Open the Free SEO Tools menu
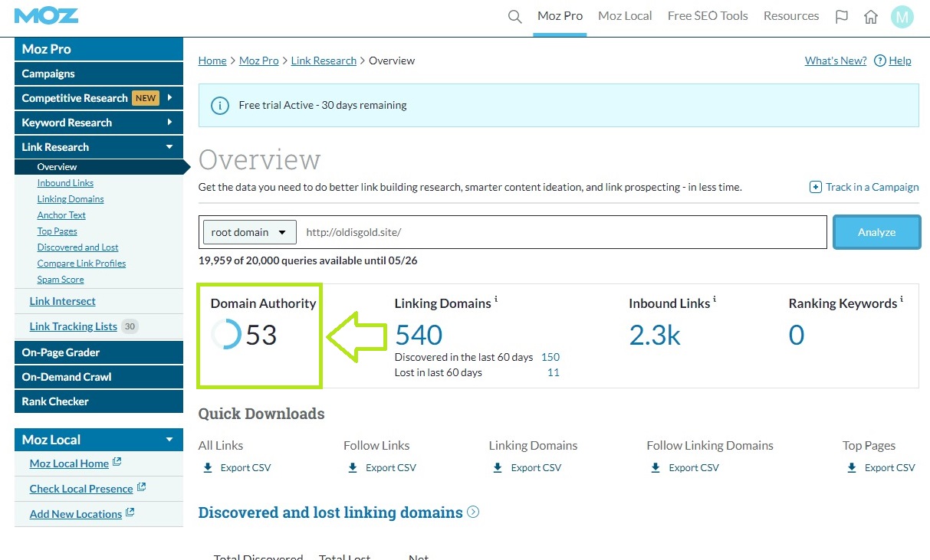Screen dimensions: 930x560 point(707,16)
